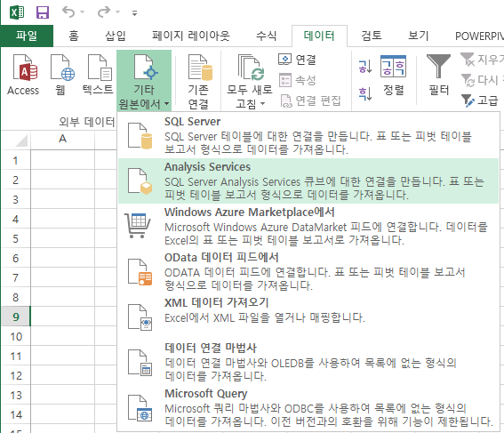The image size is (504, 433).
Task: Select row 14 header
Action: coord(15,414)
